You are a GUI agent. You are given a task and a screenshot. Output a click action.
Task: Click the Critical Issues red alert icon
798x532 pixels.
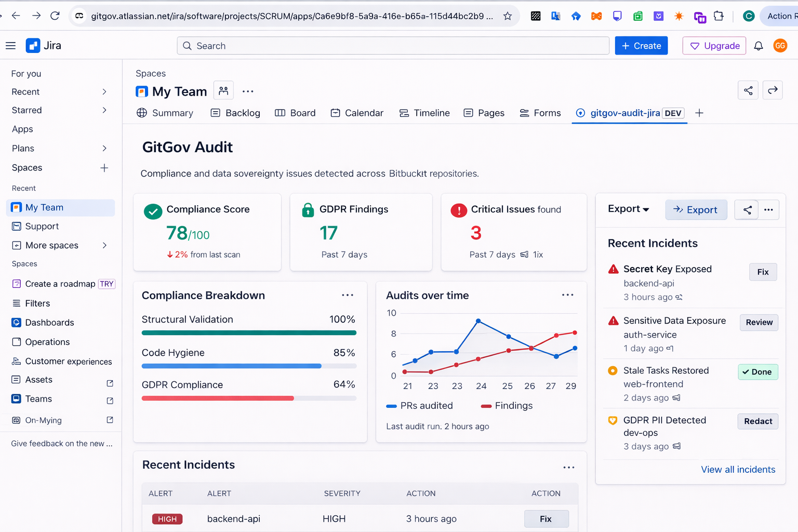tap(459, 210)
